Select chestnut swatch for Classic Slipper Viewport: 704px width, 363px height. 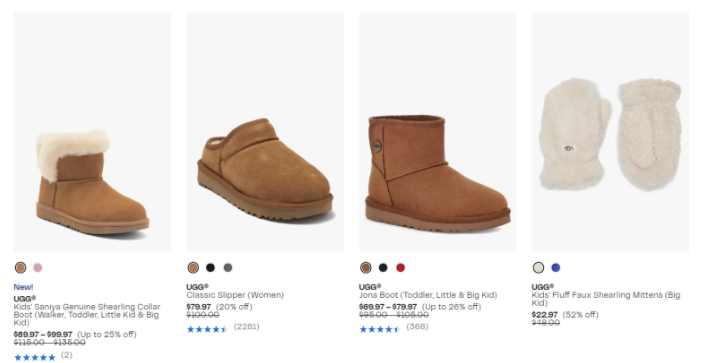tap(193, 268)
